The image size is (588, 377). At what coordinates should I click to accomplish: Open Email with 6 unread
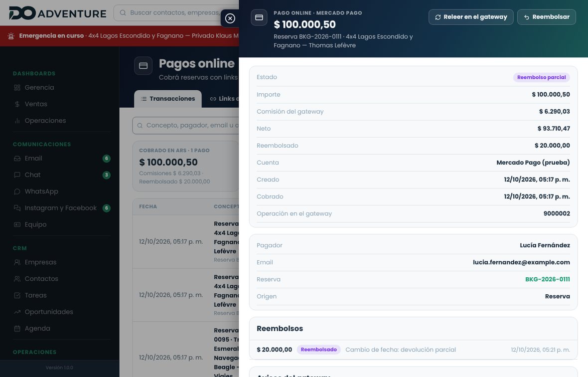[62, 158]
